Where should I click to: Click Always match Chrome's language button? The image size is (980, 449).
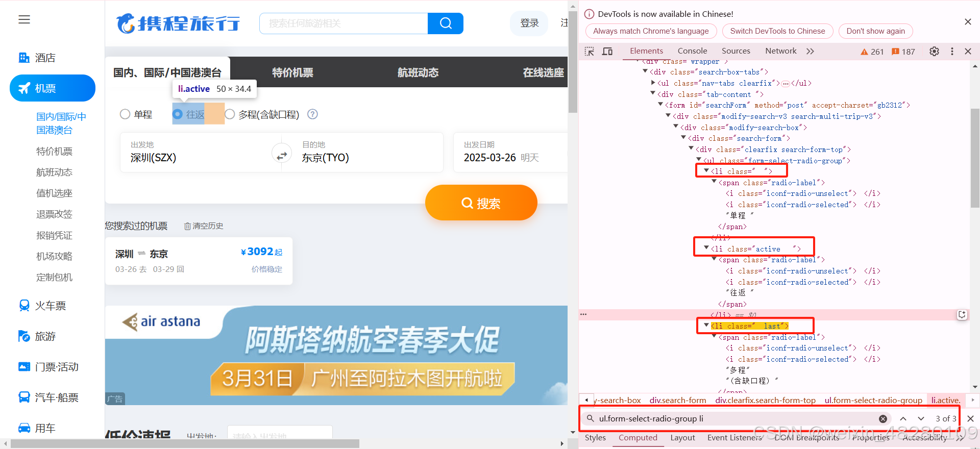click(x=651, y=31)
